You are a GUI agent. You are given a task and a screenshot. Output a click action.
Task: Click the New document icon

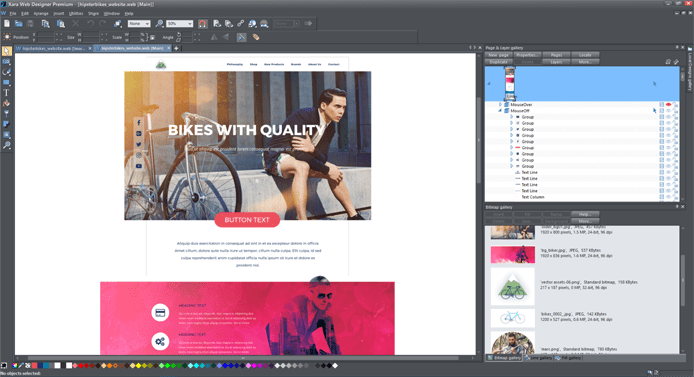[7, 23]
